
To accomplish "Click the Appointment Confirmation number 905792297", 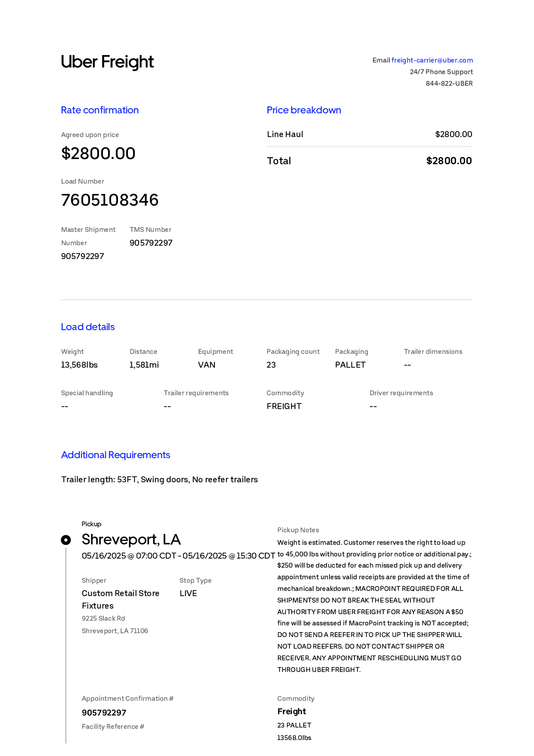I will point(104,713).
